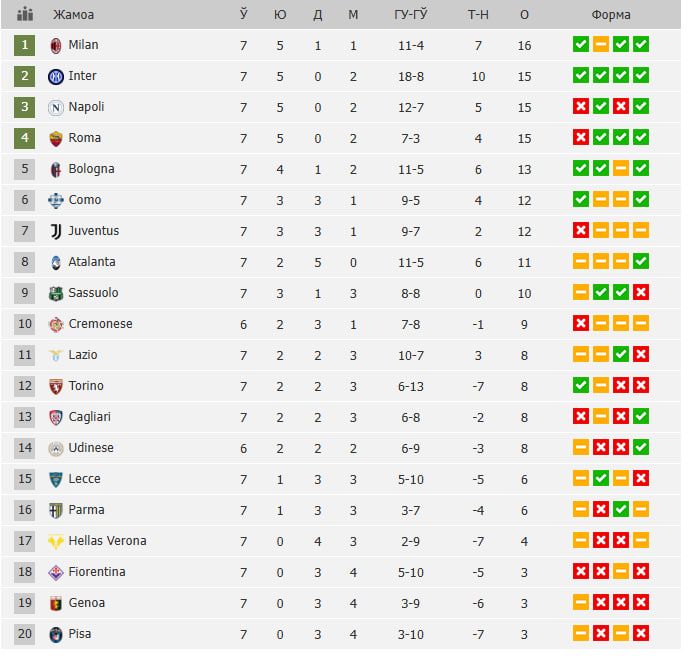Click the Жамоа team column header
This screenshot has width=693, height=660.
pyautogui.click(x=73, y=14)
